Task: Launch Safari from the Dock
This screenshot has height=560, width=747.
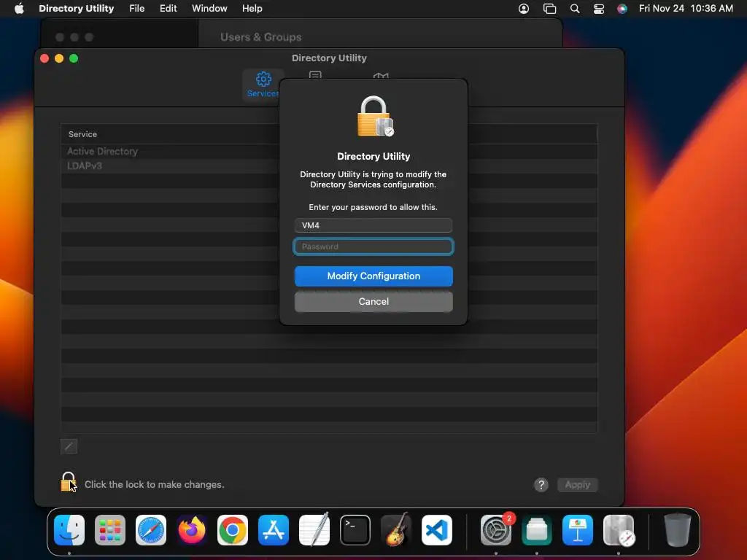Action: point(151,530)
